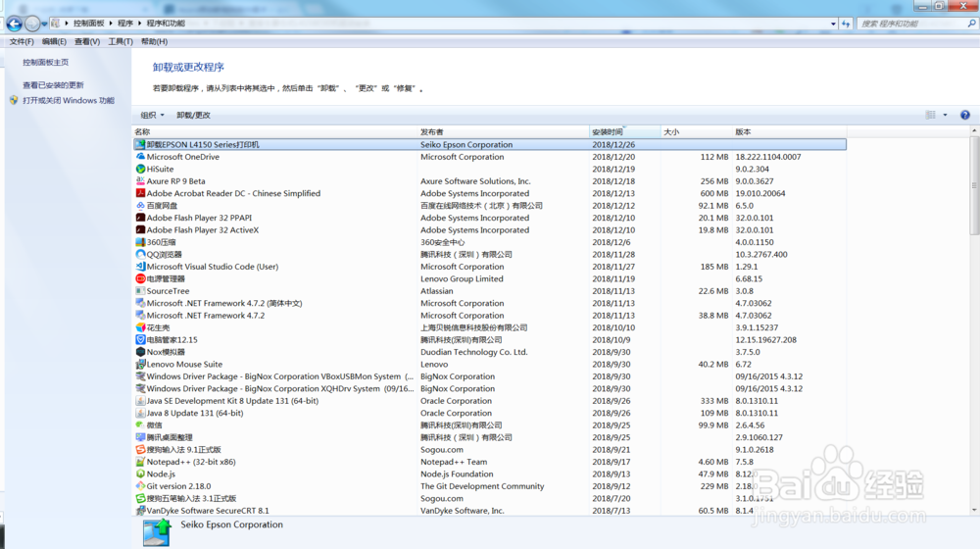Click the HiSuite program icon
The width and height of the screenshot is (980, 549).
tap(140, 169)
